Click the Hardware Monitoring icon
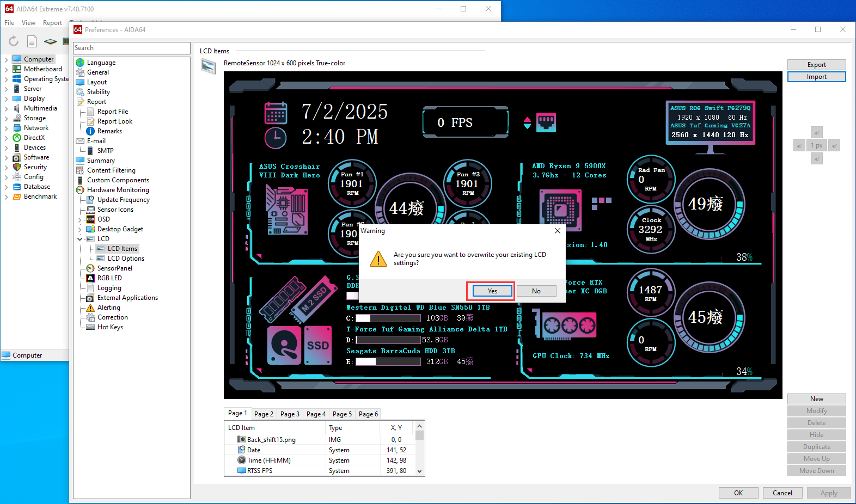Viewport: 856px width, 504px height. click(80, 190)
